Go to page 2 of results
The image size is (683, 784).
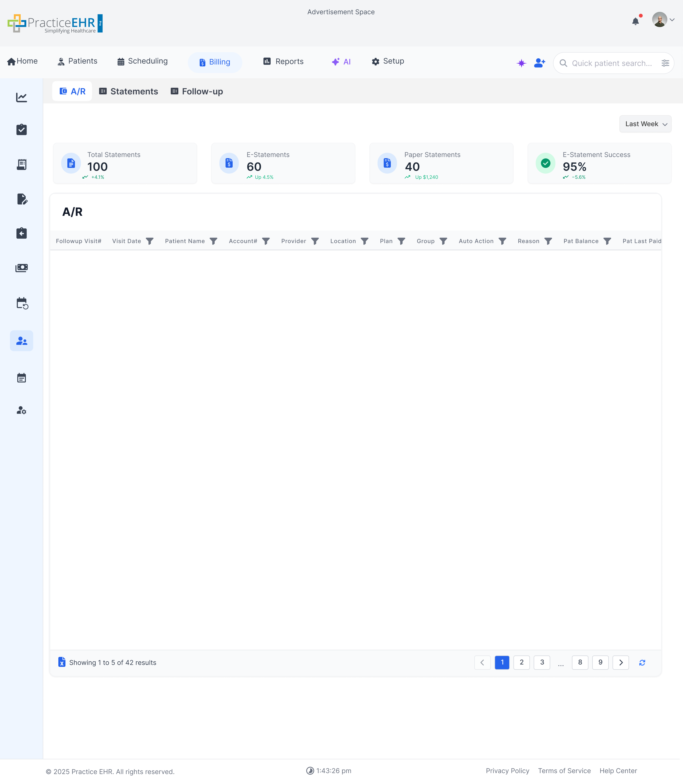pos(521,662)
